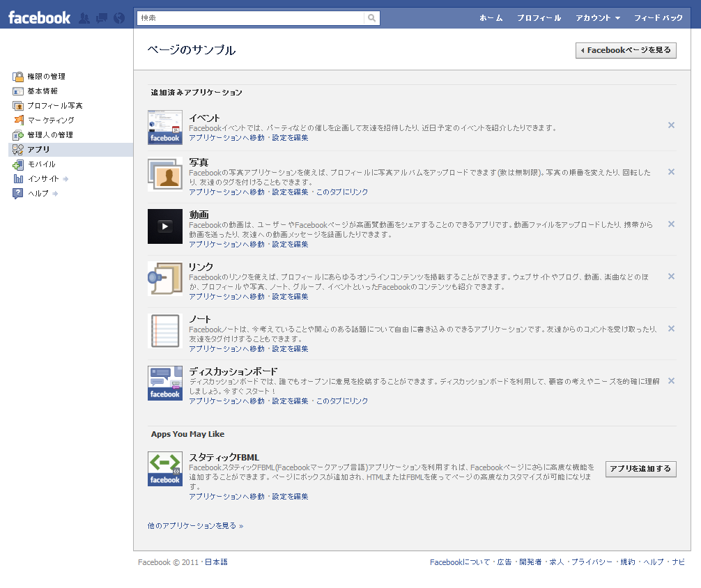Click このタブにリンク for ディスカッションボード
Screen dimensions: 701x588
[342, 401]
